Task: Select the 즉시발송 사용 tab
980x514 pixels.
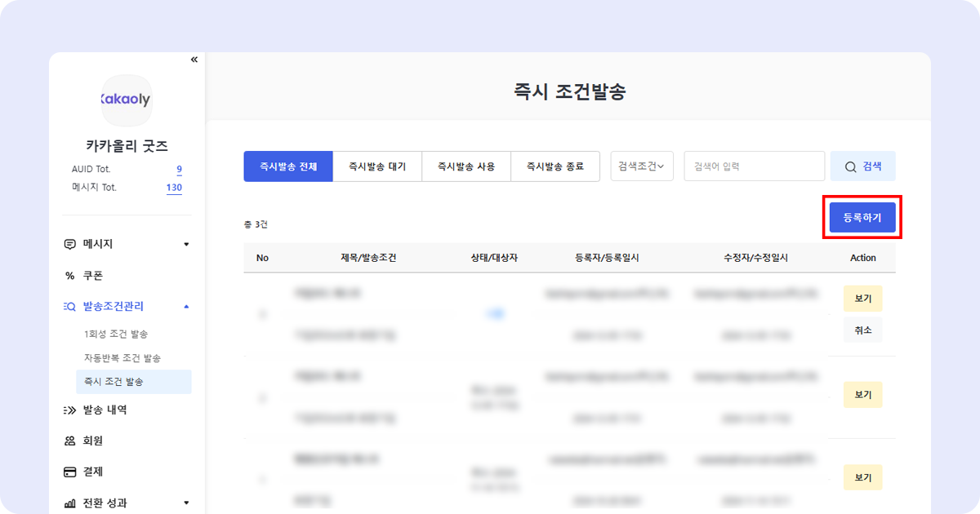Action: [x=466, y=166]
